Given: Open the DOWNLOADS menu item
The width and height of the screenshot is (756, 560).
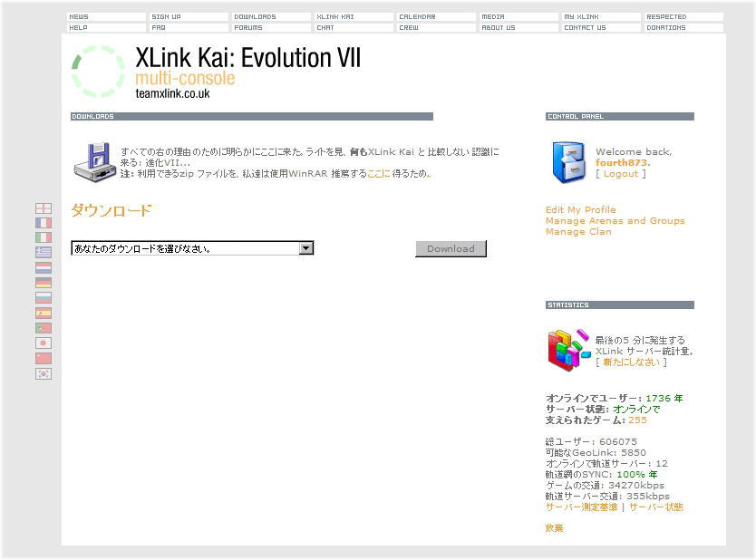Looking at the screenshot, I should tap(271, 17).
